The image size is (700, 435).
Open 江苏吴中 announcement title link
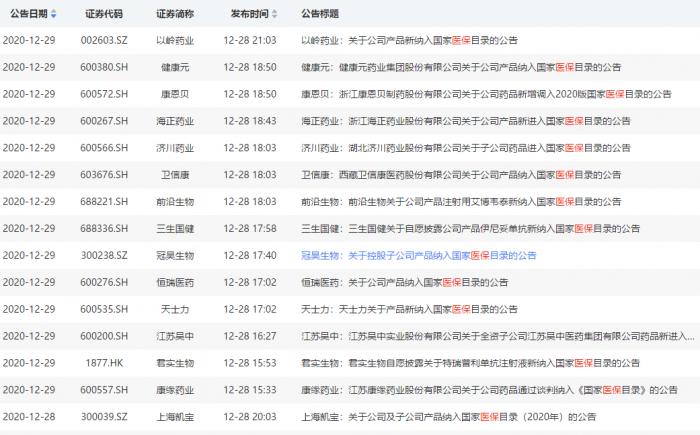click(498, 336)
